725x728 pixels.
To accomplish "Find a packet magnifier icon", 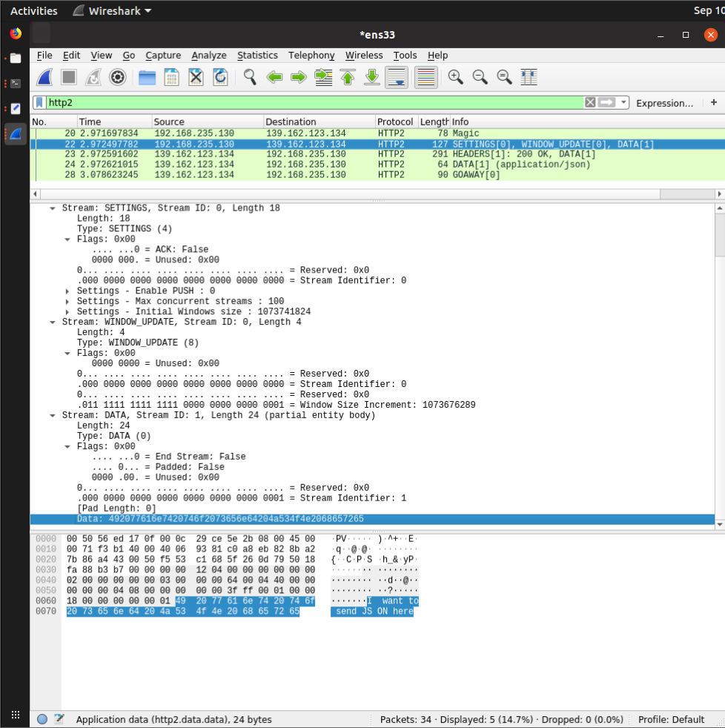I will 250,77.
